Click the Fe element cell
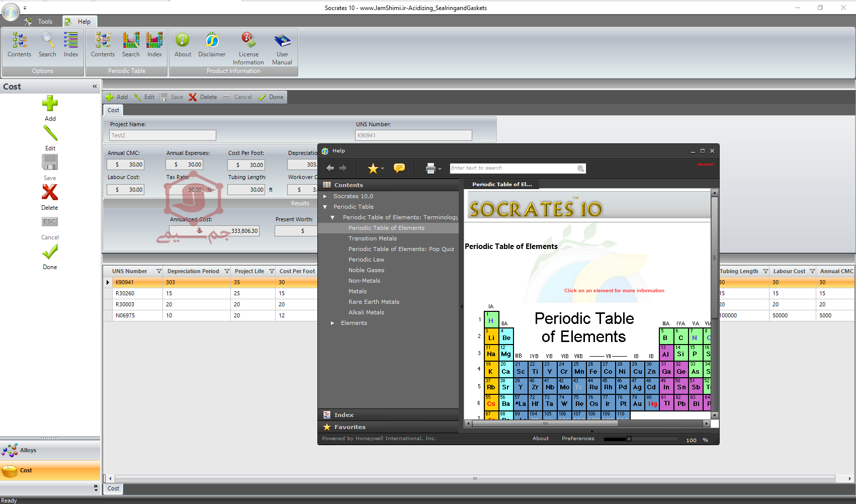This screenshot has width=856, height=504. 593,369
